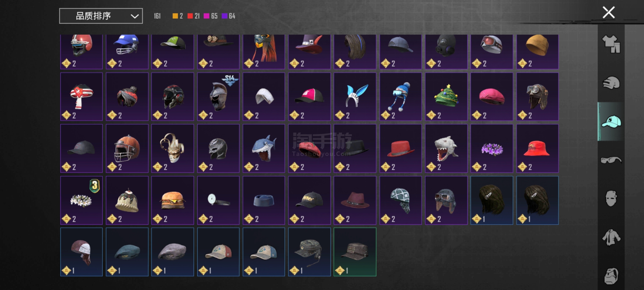This screenshot has height=290, width=644.
Task: Select the helmet category in sidebar
Action: (x=611, y=83)
